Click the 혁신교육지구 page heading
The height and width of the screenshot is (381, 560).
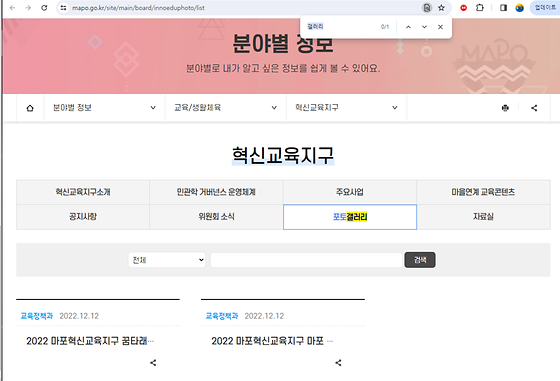point(283,156)
